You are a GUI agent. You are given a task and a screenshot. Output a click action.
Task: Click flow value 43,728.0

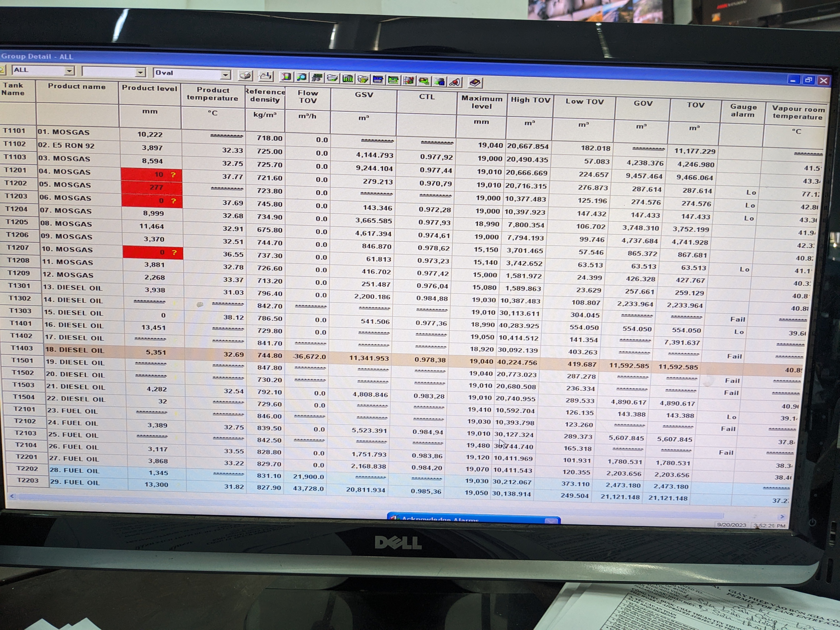tap(308, 488)
